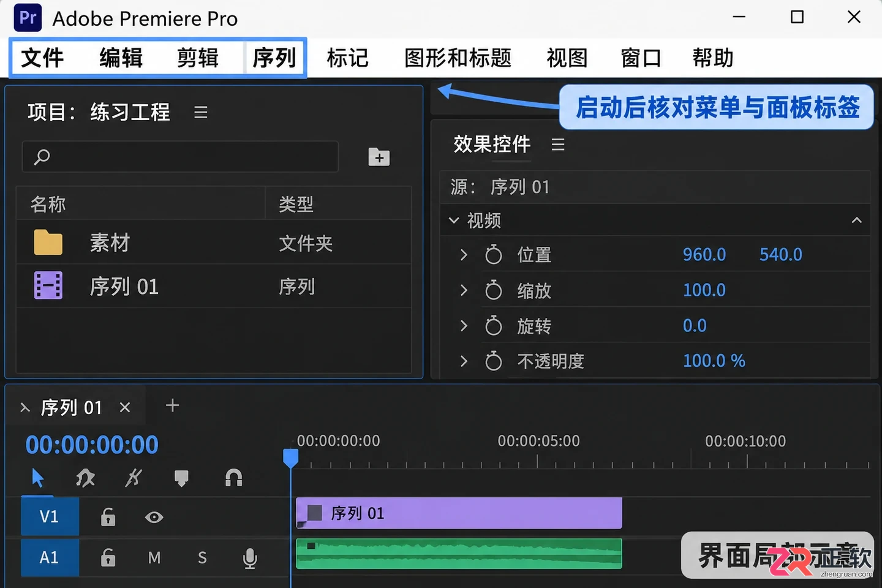Open the 文件 menu
This screenshot has width=882, height=588.
coord(42,58)
